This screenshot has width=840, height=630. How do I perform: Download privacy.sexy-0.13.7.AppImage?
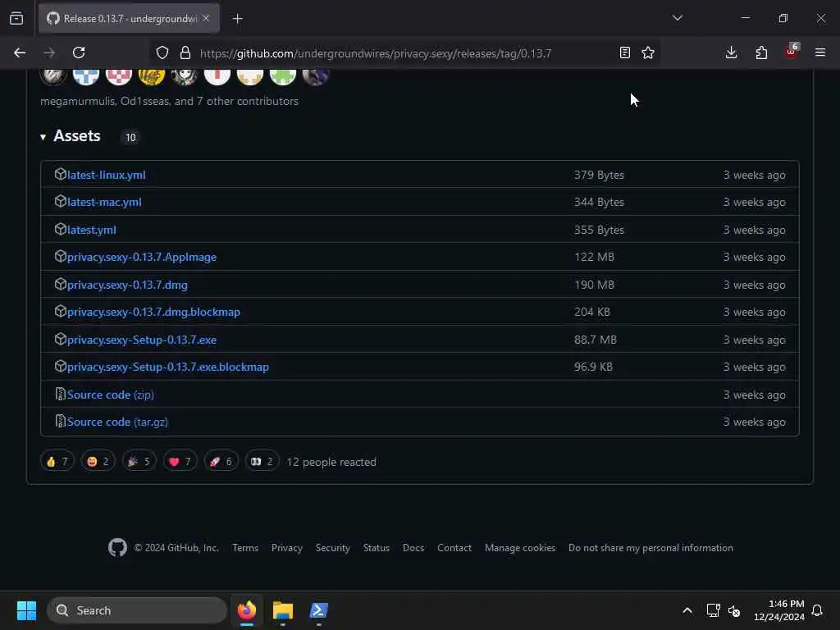[142, 257]
